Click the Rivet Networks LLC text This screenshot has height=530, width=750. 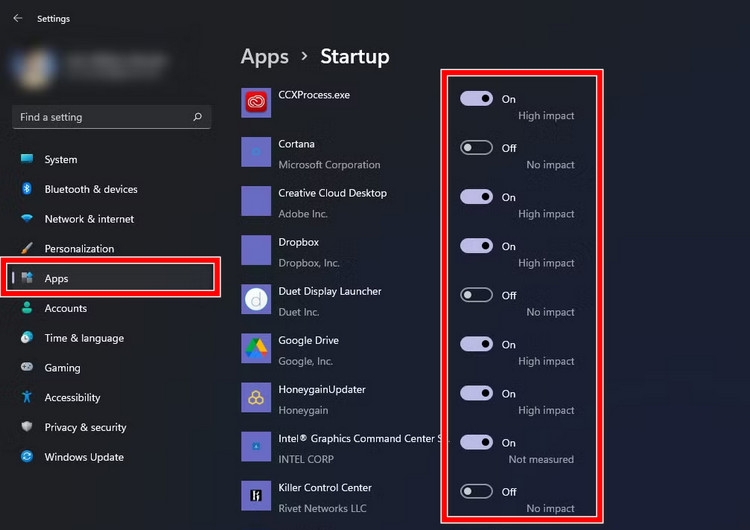pyautogui.click(x=322, y=508)
